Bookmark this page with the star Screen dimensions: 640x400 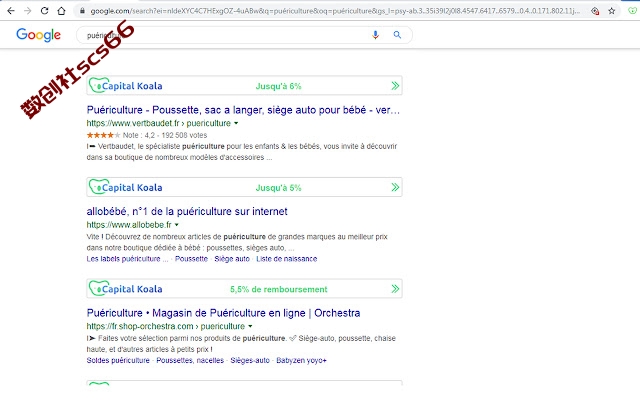tap(611, 11)
